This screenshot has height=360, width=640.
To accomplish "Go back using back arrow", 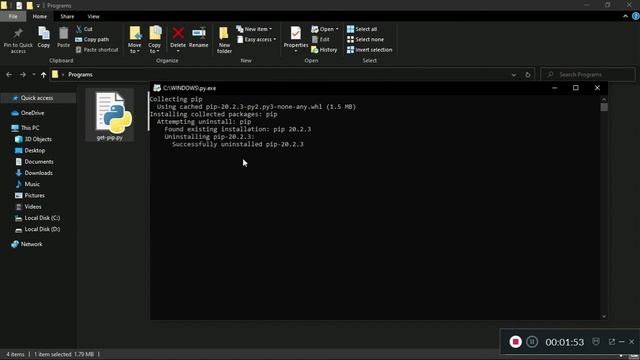I will pyautogui.click(x=9, y=75).
